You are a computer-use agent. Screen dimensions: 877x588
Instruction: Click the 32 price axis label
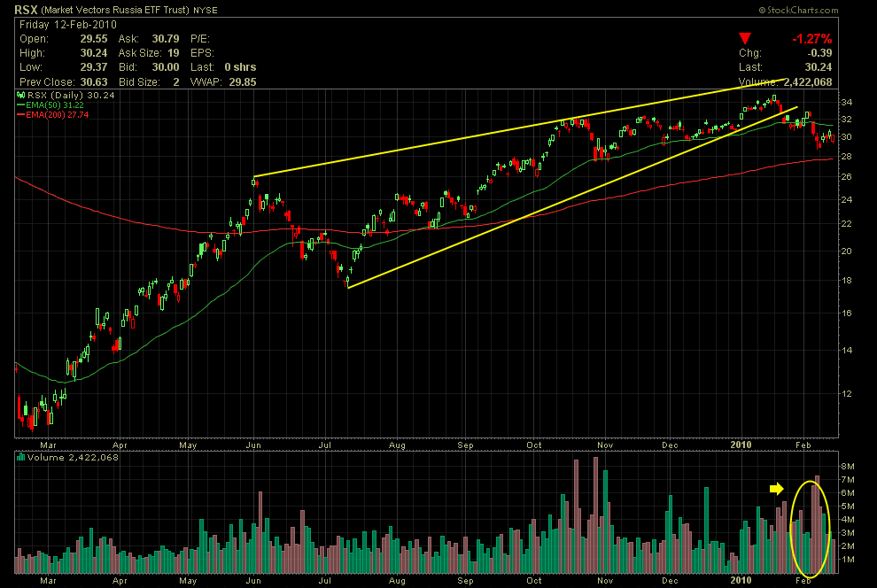click(846, 119)
